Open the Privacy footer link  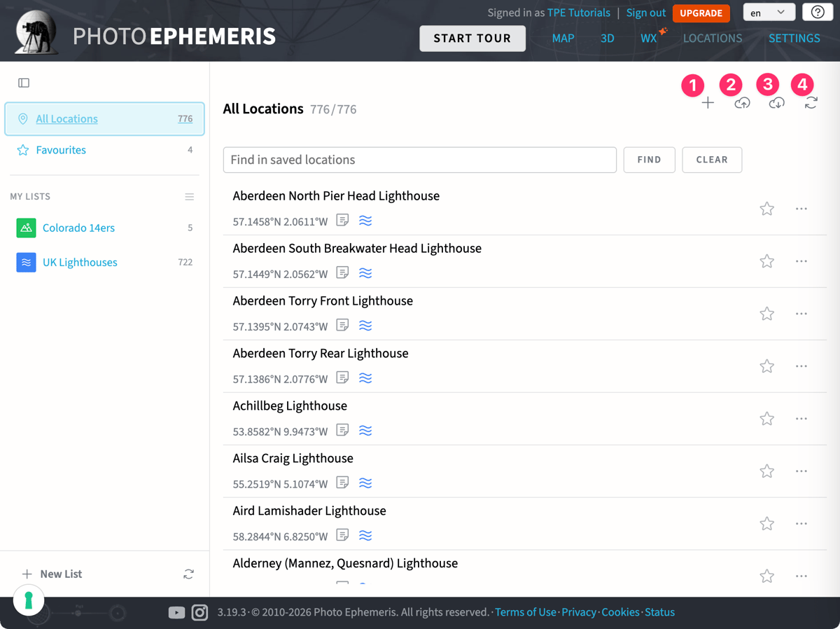click(579, 612)
